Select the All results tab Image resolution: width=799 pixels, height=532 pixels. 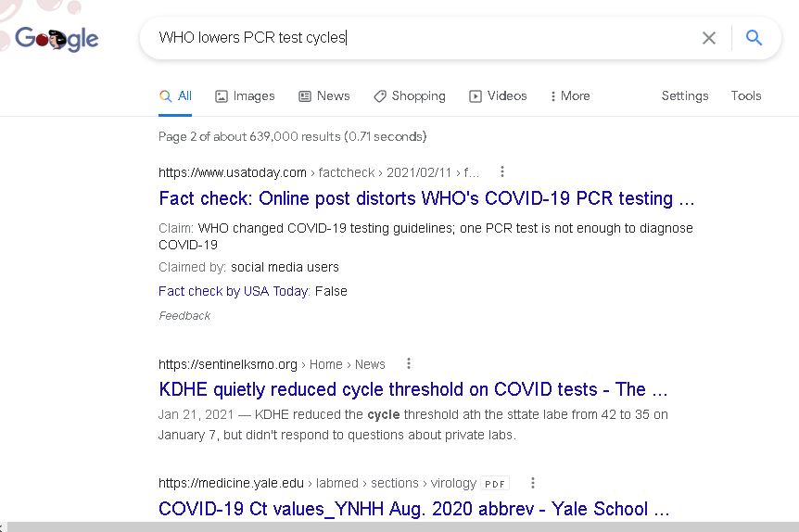coord(175,95)
